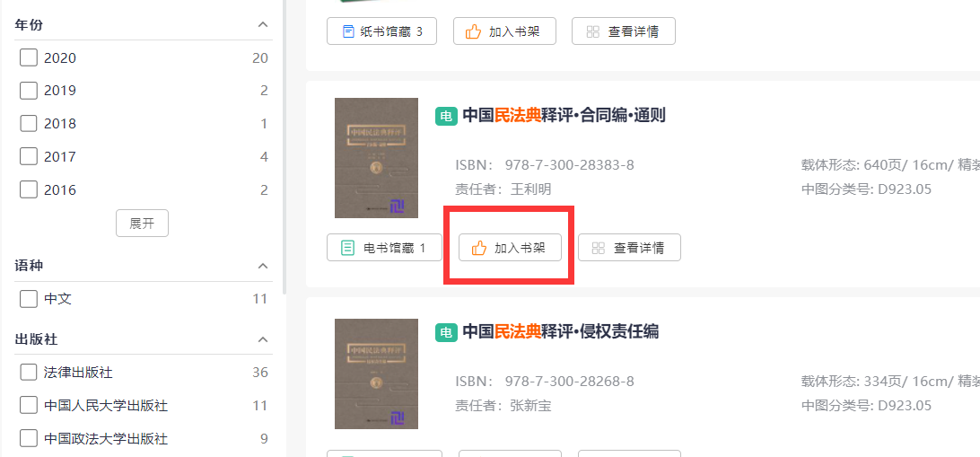Click the 合同编·通则 book cover thumbnail

[x=376, y=158]
